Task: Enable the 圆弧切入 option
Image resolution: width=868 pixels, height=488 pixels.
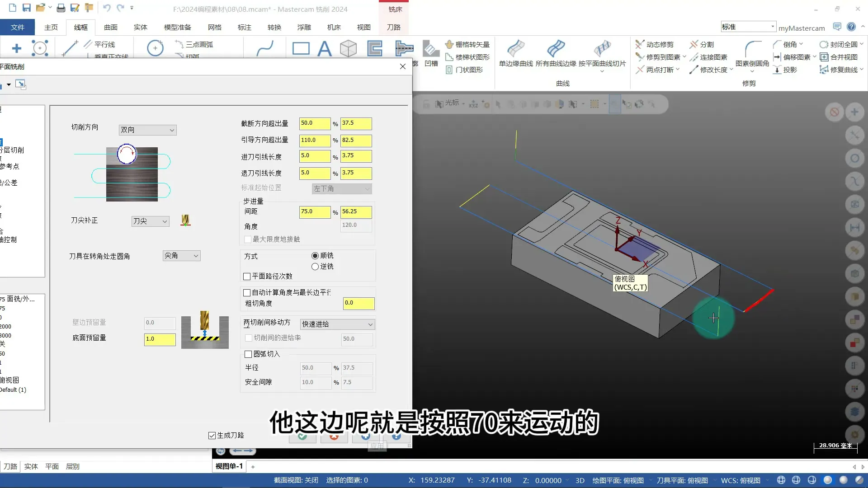Action: [x=247, y=354]
